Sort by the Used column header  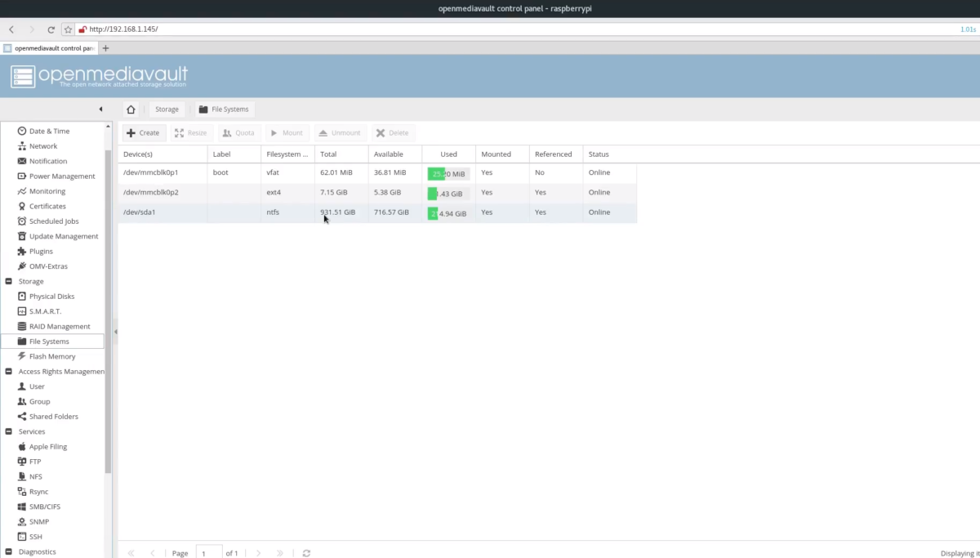coord(448,154)
